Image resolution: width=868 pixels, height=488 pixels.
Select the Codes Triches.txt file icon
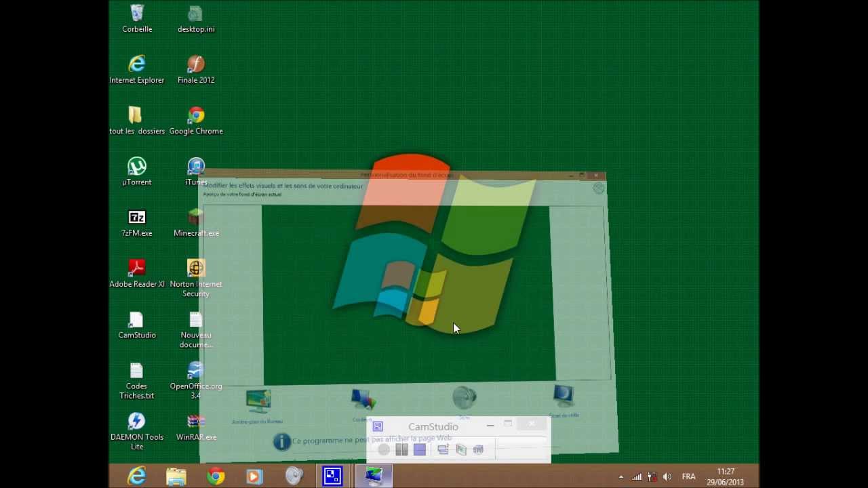click(137, 380)
